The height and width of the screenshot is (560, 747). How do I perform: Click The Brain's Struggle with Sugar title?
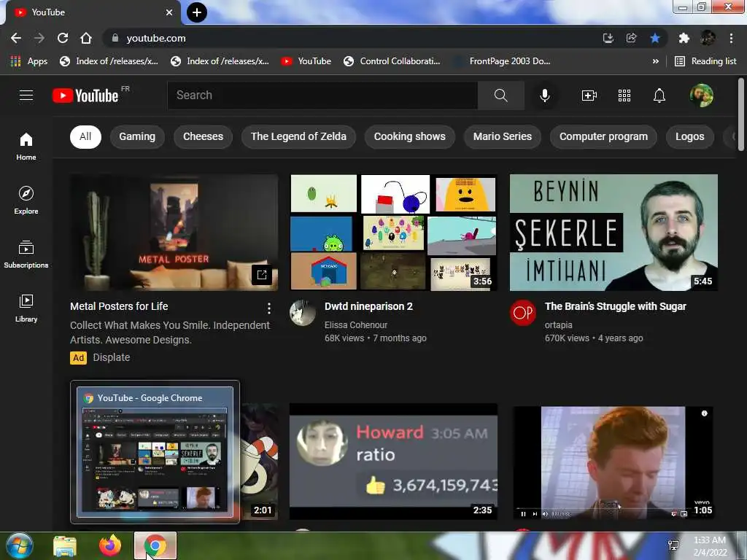coord(616,307)
